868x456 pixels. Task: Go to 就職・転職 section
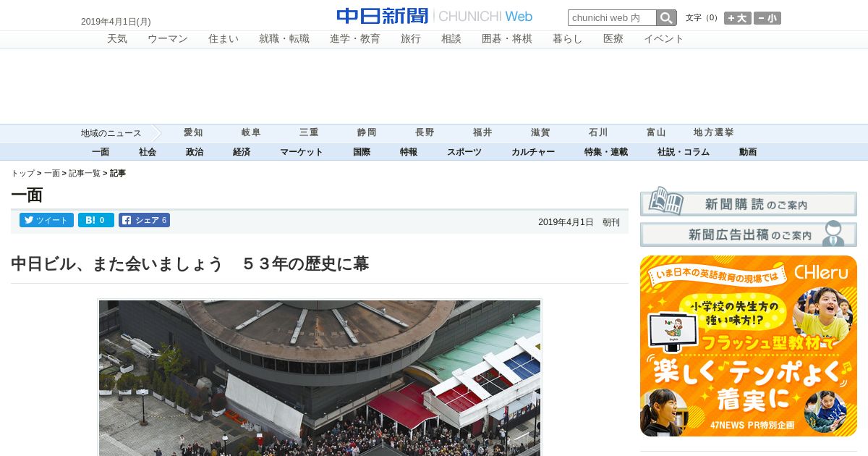284,39
